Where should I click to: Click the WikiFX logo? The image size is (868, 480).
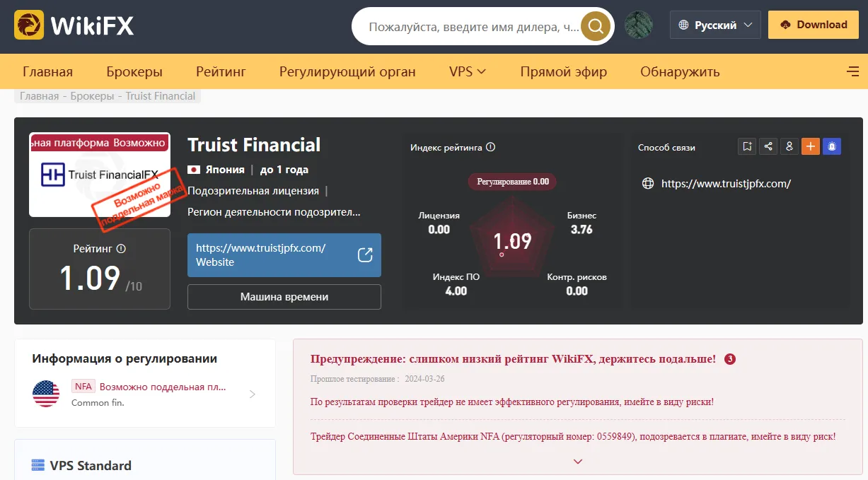(x=74, y=25)
